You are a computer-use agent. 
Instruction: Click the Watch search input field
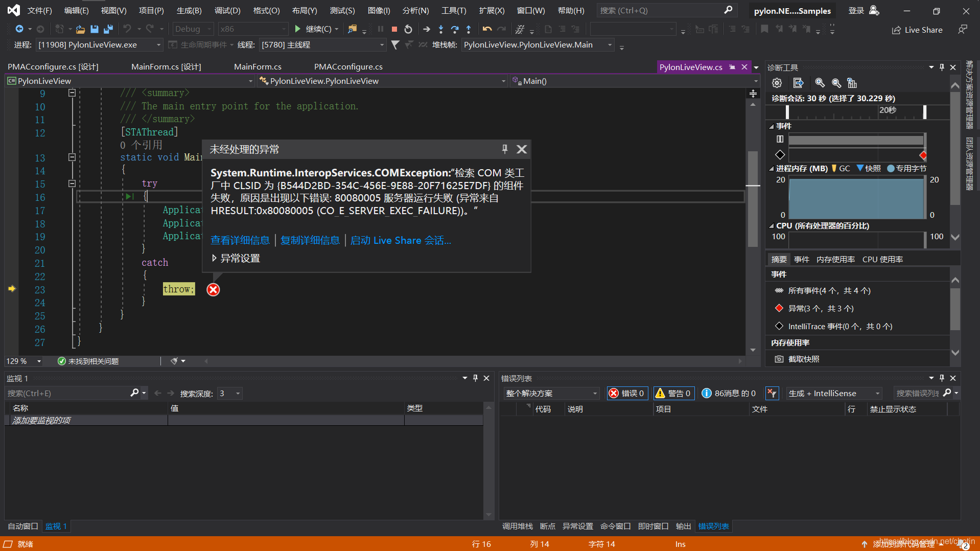pos(66,393)
